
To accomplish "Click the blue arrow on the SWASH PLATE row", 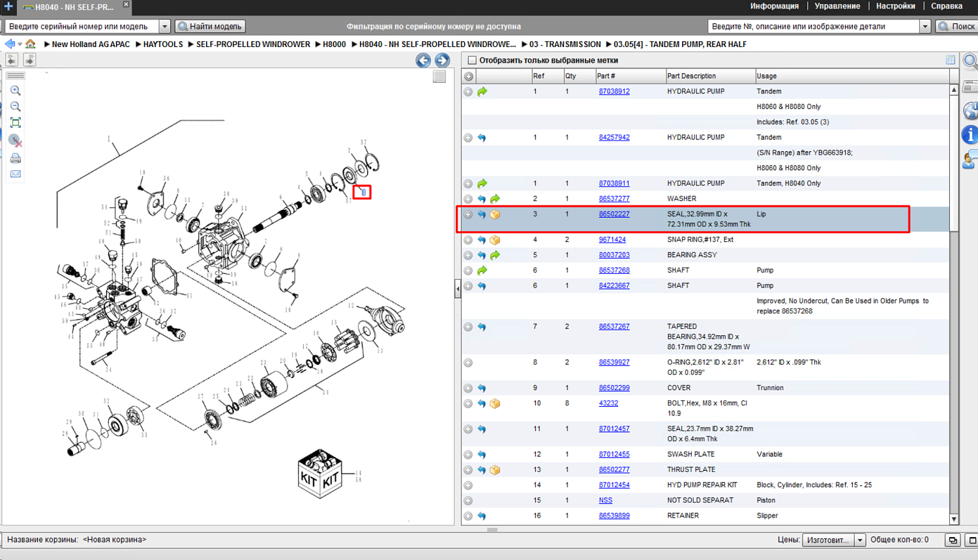I will click(x=482, y=454).
